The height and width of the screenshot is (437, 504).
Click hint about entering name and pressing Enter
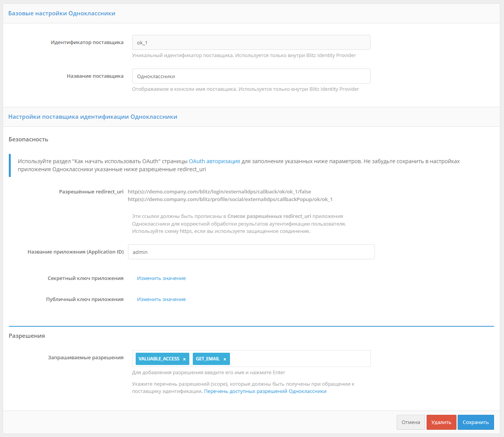click(208, 373)
